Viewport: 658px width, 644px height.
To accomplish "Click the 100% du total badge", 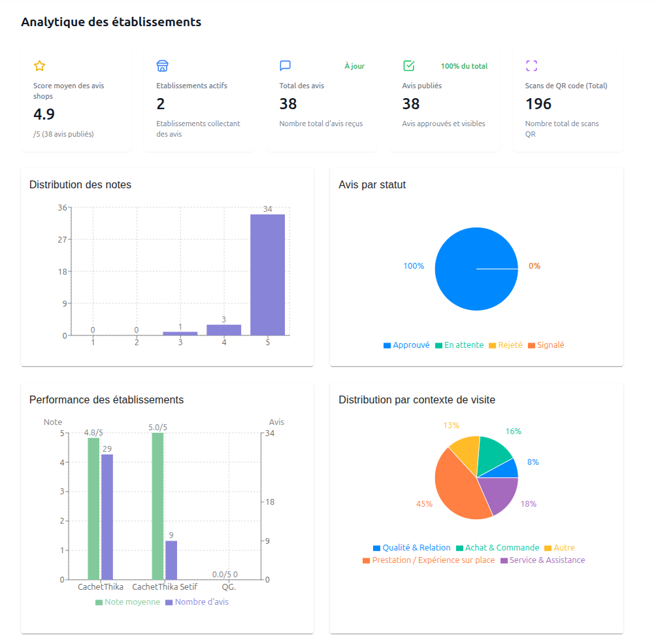I will pos(465,65).
